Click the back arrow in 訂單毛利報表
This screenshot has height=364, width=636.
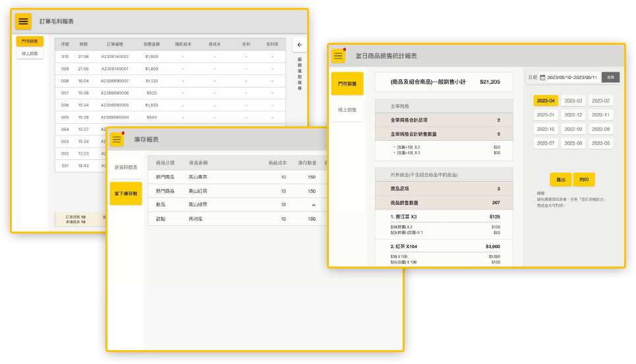tap(299, 45)
